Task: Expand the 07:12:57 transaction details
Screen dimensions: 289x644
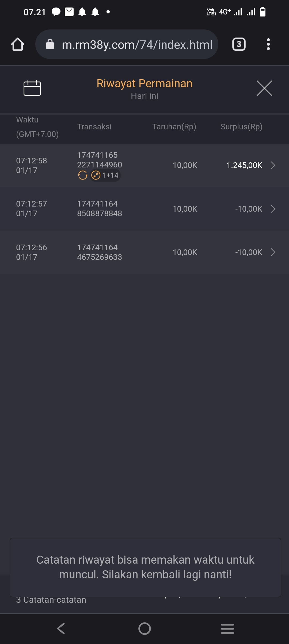Action: [x=273, y=209]
